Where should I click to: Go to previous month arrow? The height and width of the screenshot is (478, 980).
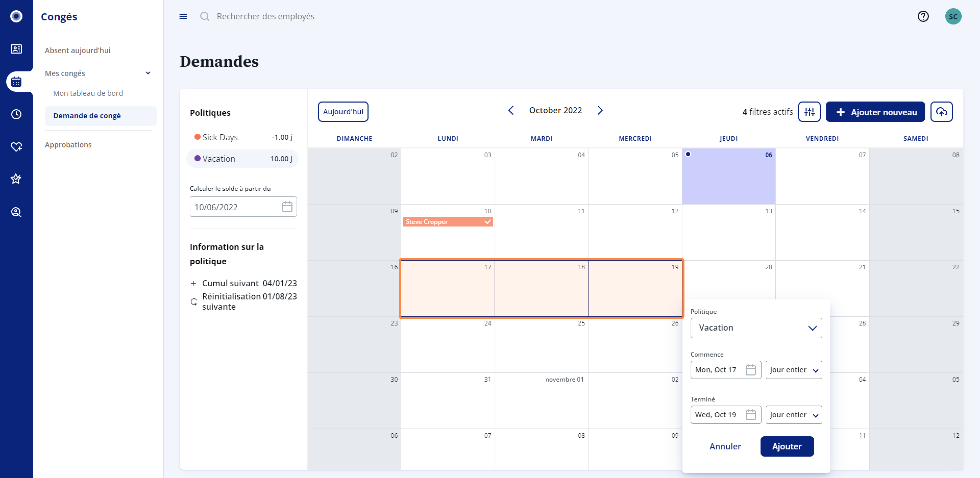pyautogui.click(x=511, y=110)
